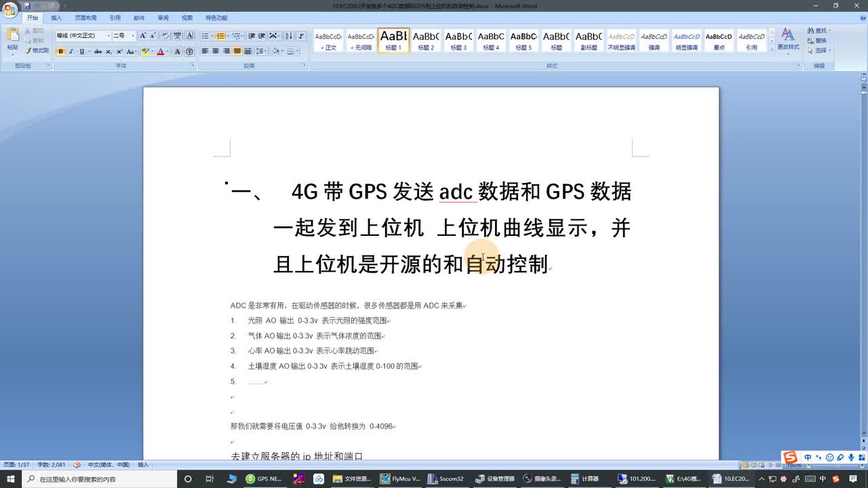
Task: Click the Character Border (A) icon
Action: pyautogui.click(x=189, y=35)
